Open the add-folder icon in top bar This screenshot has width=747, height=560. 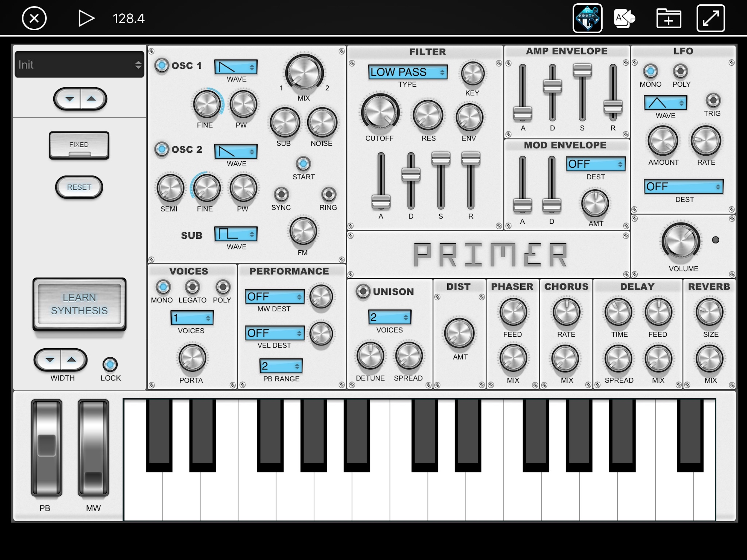tap(668, 18)
